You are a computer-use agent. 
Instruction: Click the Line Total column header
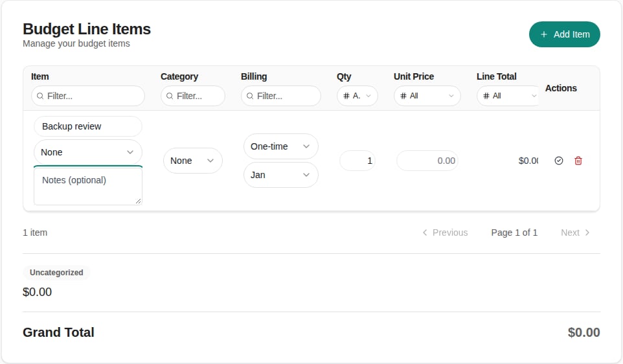(x=497, y=76)
